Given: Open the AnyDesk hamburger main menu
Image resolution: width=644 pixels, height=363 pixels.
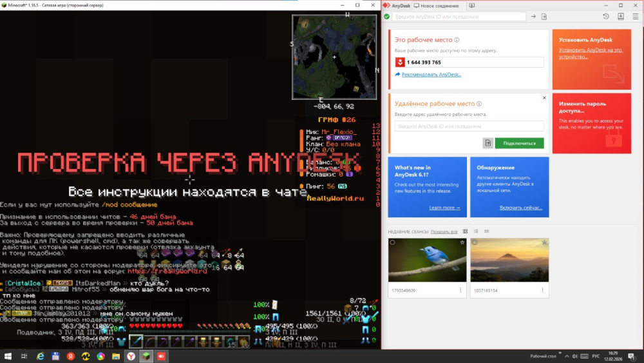Looking at the screenshot, I should click(x=636, y=17).
